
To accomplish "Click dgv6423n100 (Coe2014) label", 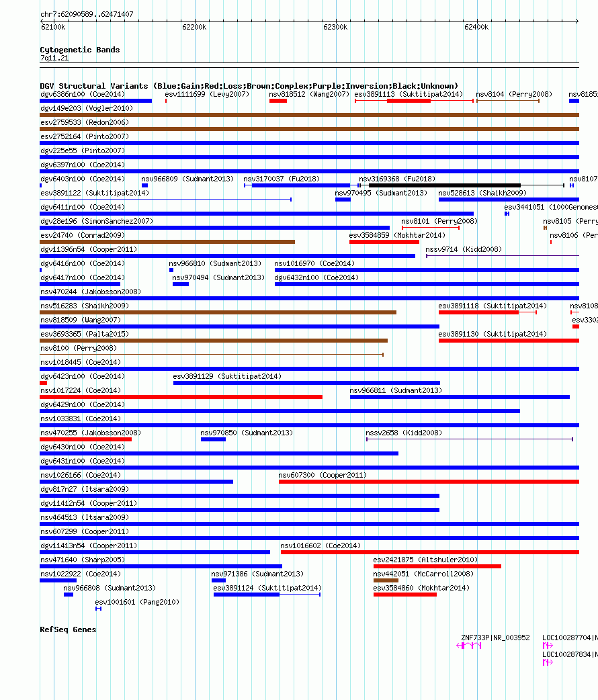I will tap(83, 376).
